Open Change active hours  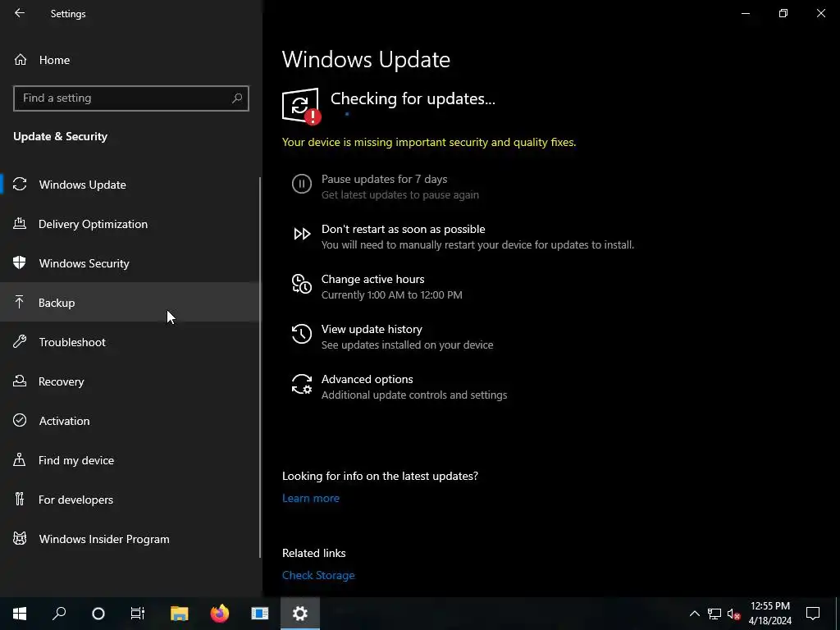click(373, 279)
